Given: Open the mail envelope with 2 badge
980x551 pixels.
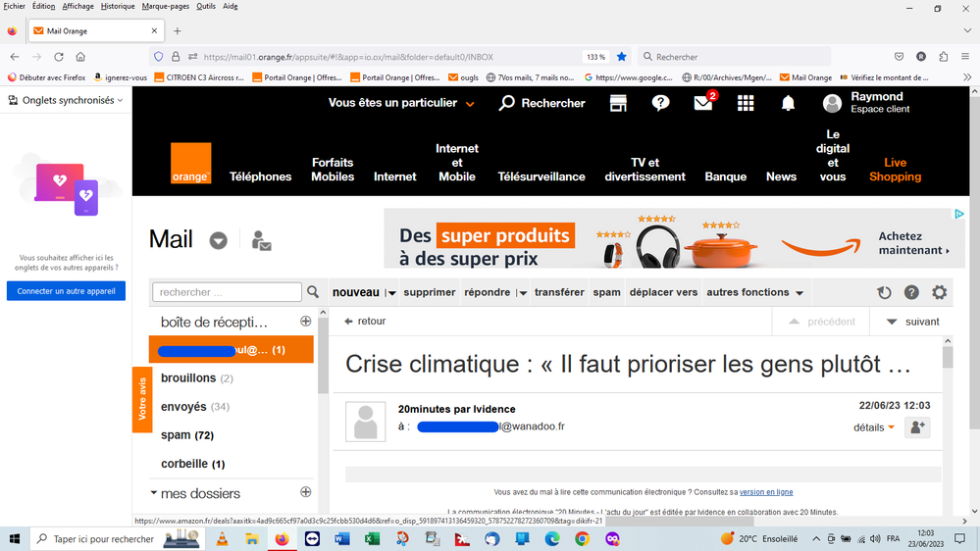Looking at the screenshot, I should point(704,102).
